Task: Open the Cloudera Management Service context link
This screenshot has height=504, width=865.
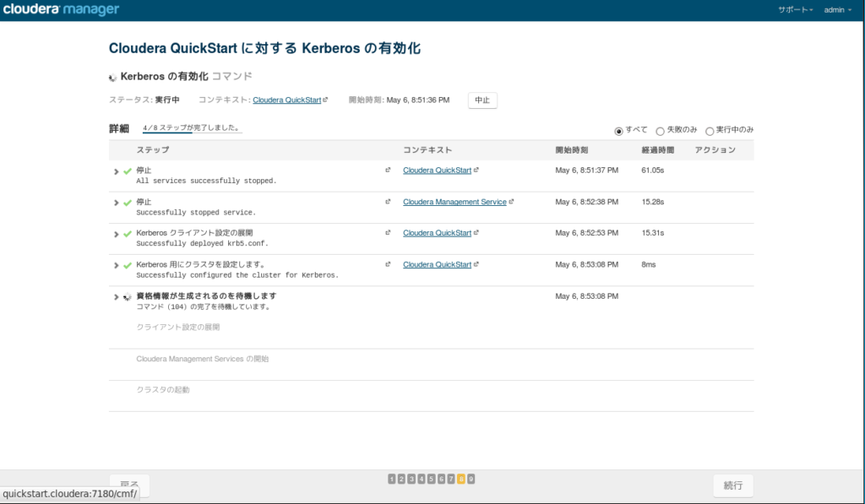Action: pyautogui.click(x=454, y=202)
